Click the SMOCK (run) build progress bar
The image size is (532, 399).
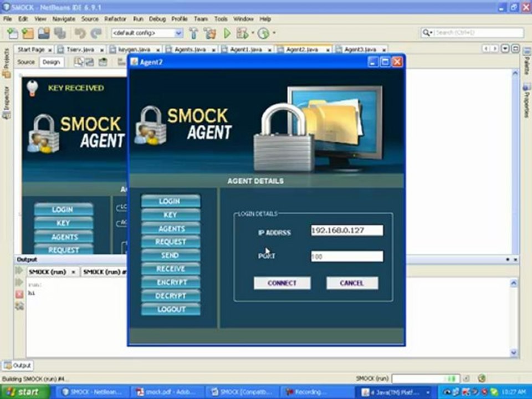tap(426, 378)
